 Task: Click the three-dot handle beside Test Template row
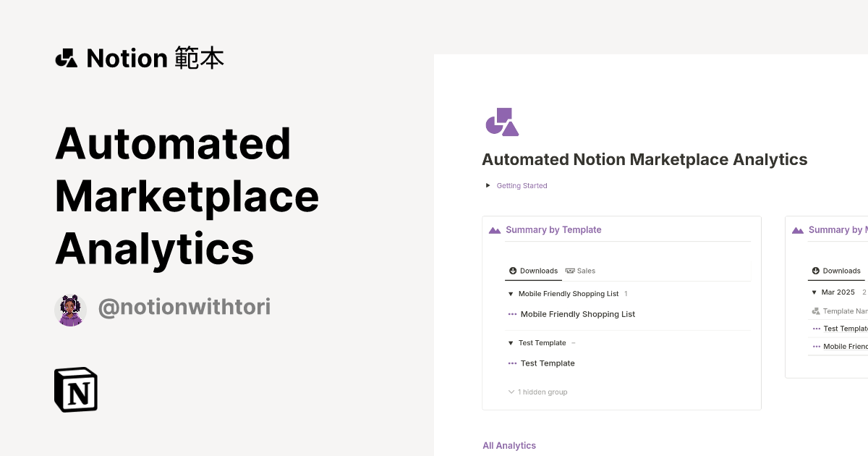(x=513, y=363)
